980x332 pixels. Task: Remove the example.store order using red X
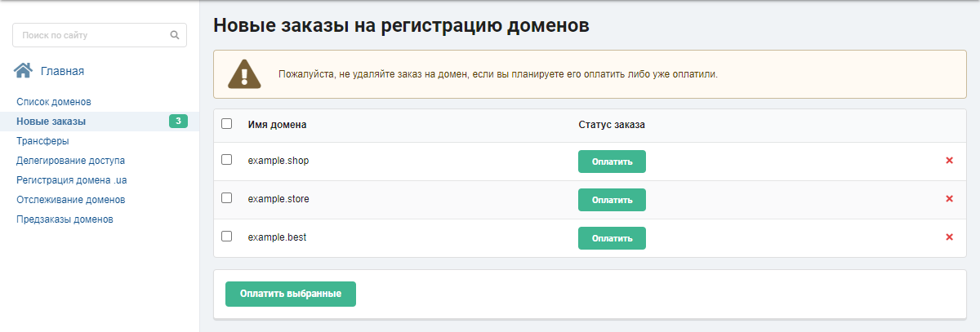[x=949, y=199]
